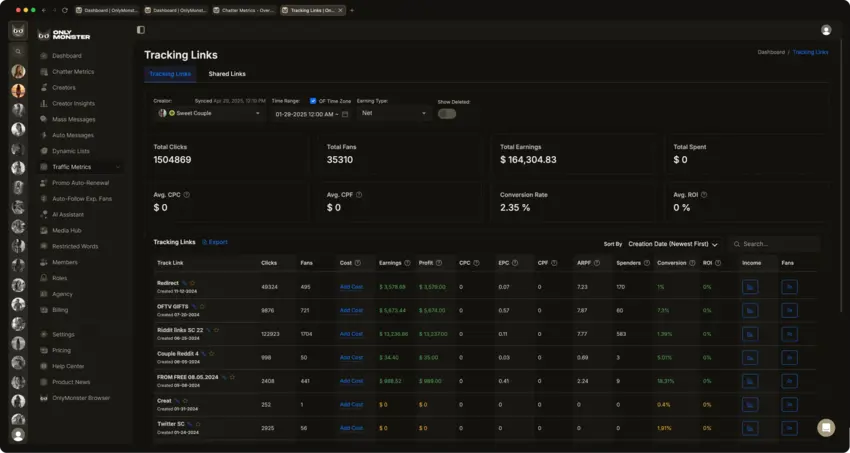Click Add Cost for Riddit links SC 22
The image size is (850, 453).
351,334
